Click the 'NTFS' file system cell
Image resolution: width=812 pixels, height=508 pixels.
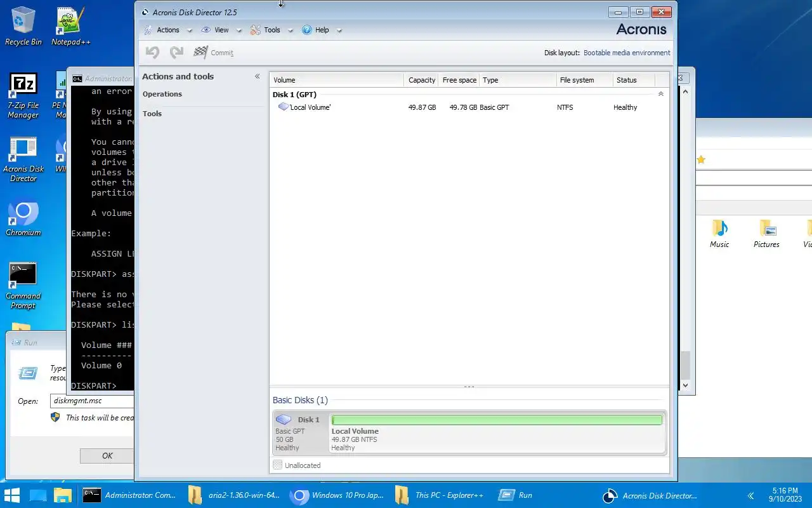(x=565, y=107)
